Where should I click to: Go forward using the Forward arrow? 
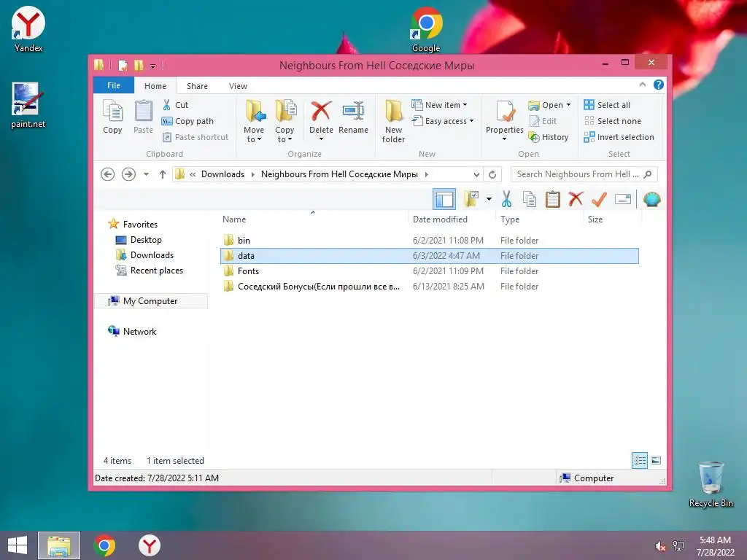128,174
